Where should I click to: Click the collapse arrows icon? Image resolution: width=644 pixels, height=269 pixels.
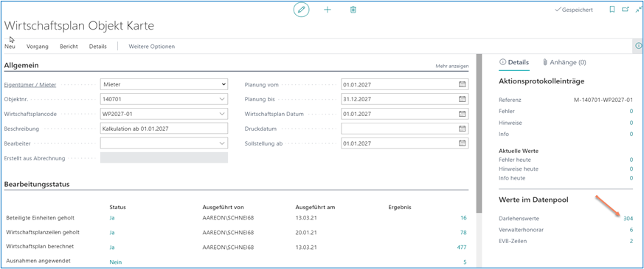(x=638, y=10)
